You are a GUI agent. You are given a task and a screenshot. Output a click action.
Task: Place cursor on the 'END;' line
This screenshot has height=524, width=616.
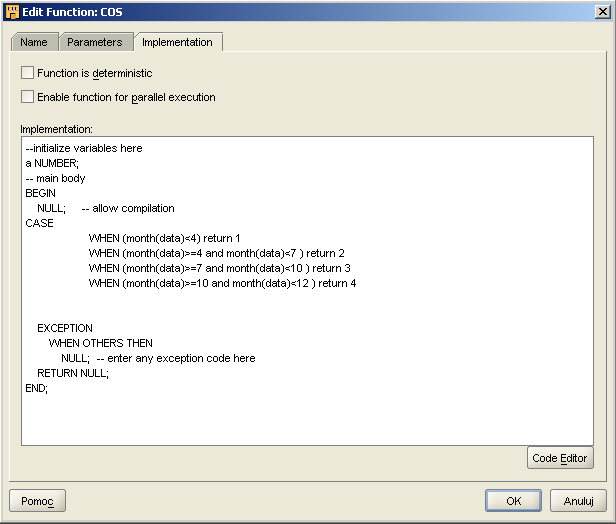point(36,388)
